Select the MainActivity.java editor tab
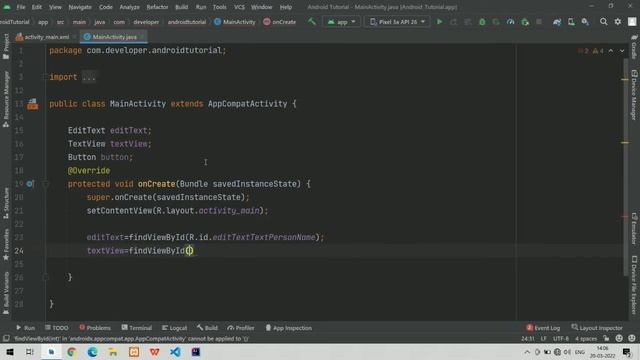This screenshot has height=360, width=640. (x=113, y=37)
